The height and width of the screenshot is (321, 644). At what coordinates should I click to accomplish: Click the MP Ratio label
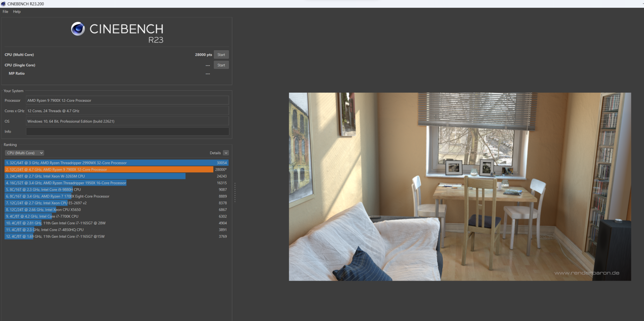[x=17, y=74]
